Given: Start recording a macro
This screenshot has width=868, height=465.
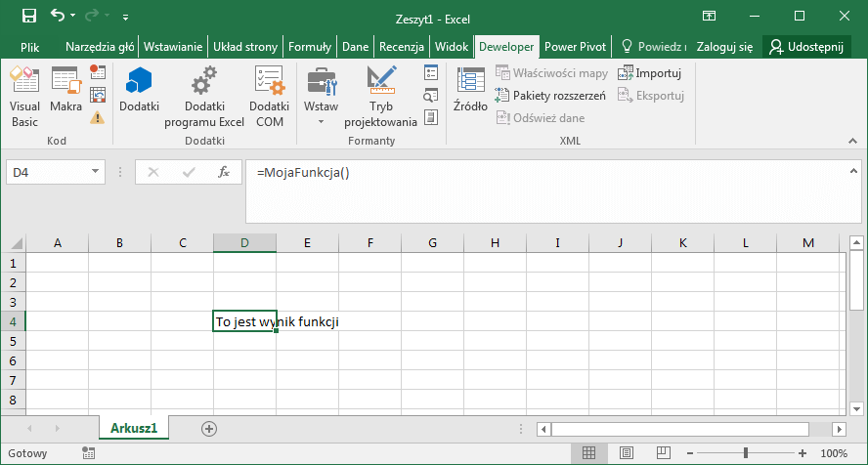Looking at the screenshot, I should pyautogui.click(x=98, y=72).
